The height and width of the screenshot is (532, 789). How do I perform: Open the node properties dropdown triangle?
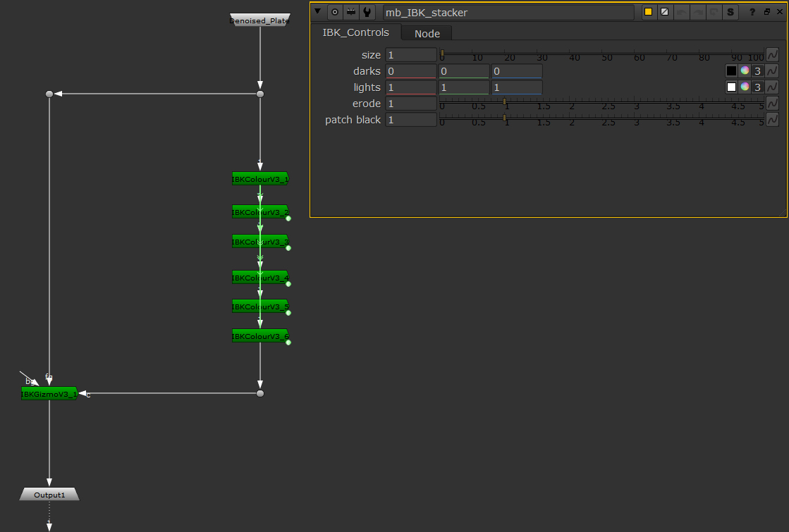[317, 11]
